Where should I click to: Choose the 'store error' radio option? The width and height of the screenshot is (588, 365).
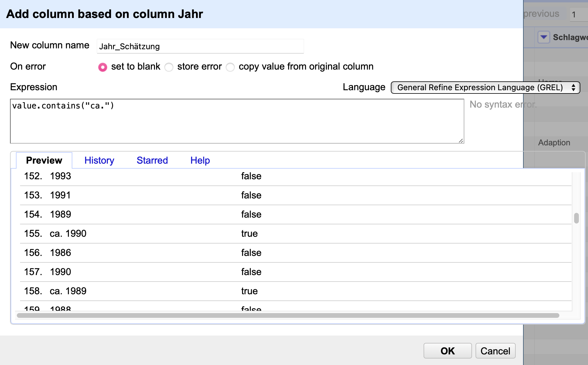[x=169, y=67]
